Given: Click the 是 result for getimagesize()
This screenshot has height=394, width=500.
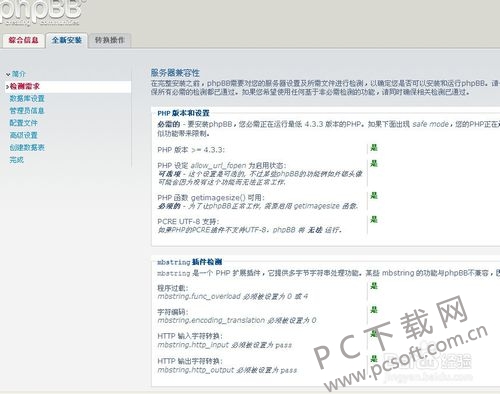Looking at the screenshot, I should [374, 195].
